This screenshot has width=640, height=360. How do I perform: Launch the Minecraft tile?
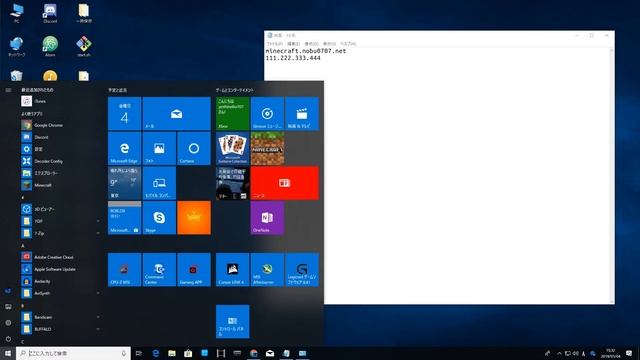coord(267,149)
